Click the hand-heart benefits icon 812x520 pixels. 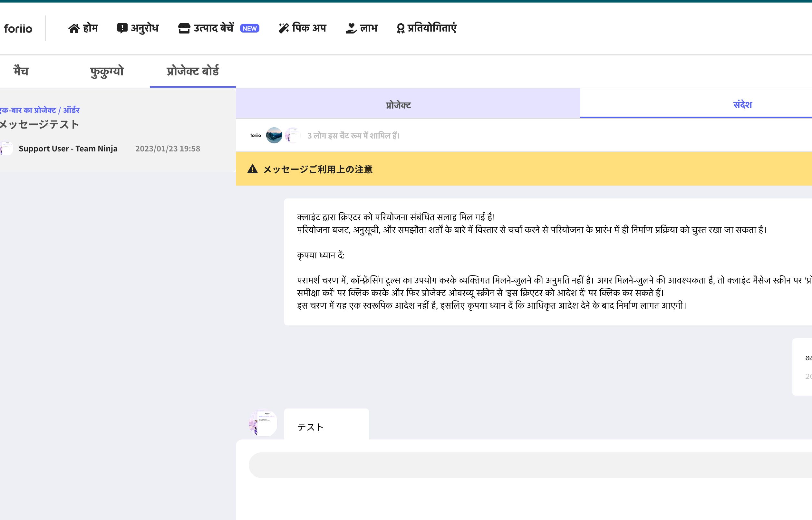coord(351,28)
